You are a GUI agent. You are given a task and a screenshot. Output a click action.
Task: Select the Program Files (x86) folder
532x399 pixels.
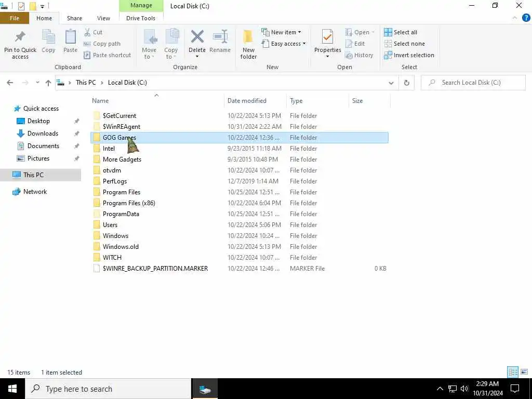tap(129, 203)
